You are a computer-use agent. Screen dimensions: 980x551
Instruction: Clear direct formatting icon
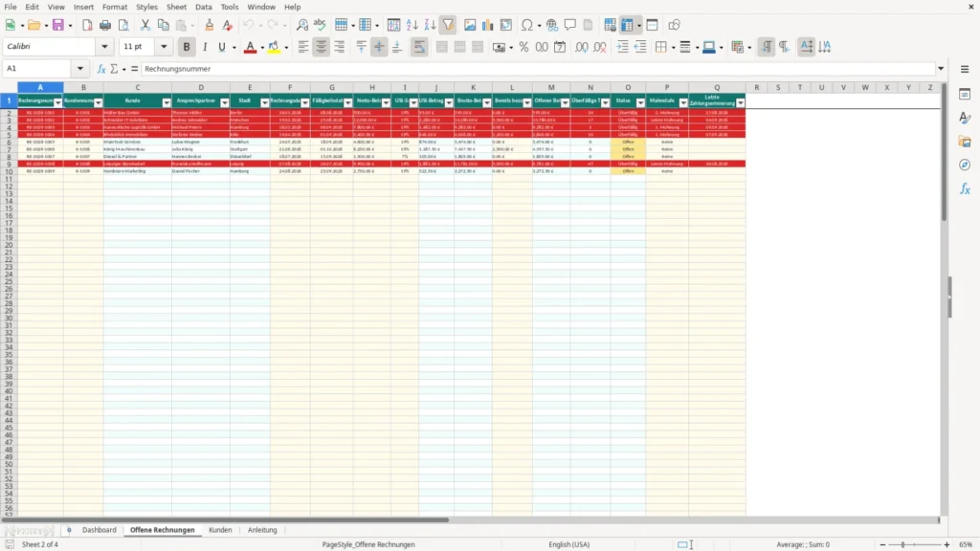228,25
